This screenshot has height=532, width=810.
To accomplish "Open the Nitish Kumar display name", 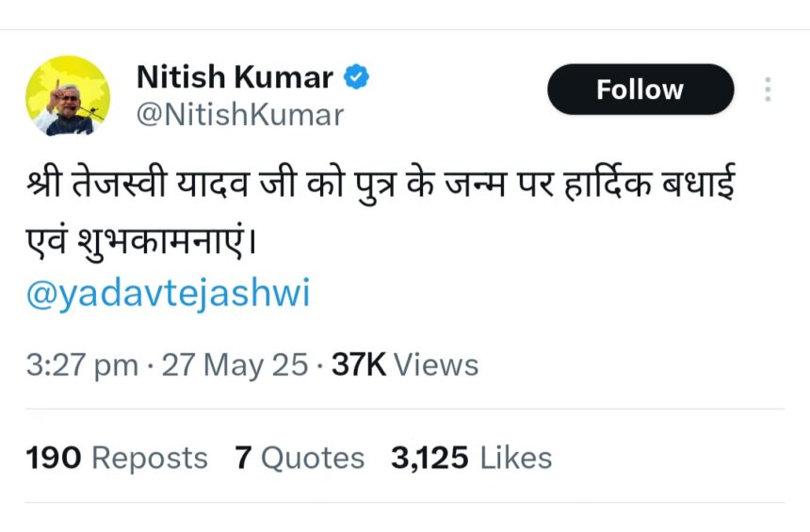I will 235,77.
